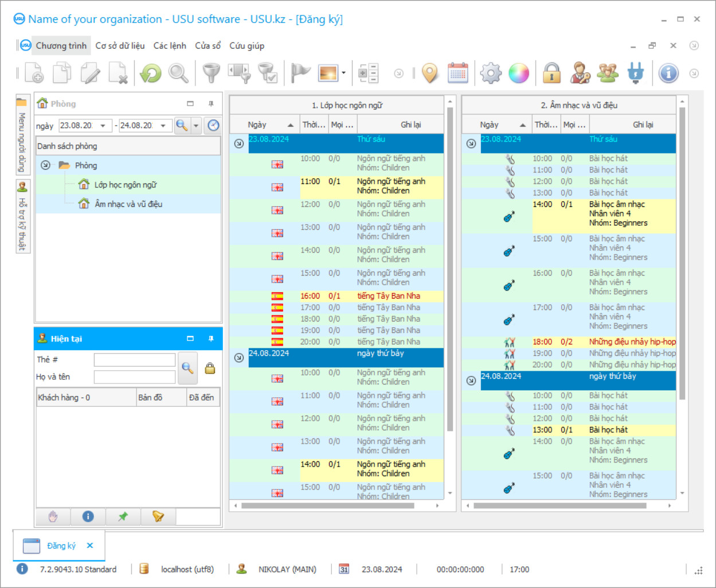Open the Cơ sở dữ liệu menu

pyautogui.click(x=120, y=46)
